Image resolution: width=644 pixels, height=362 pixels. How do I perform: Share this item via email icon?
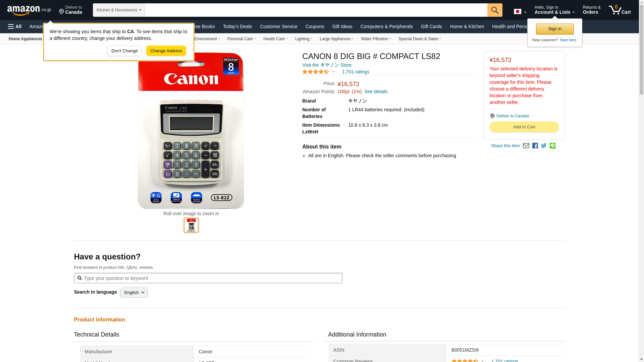(x=526, y=146)
